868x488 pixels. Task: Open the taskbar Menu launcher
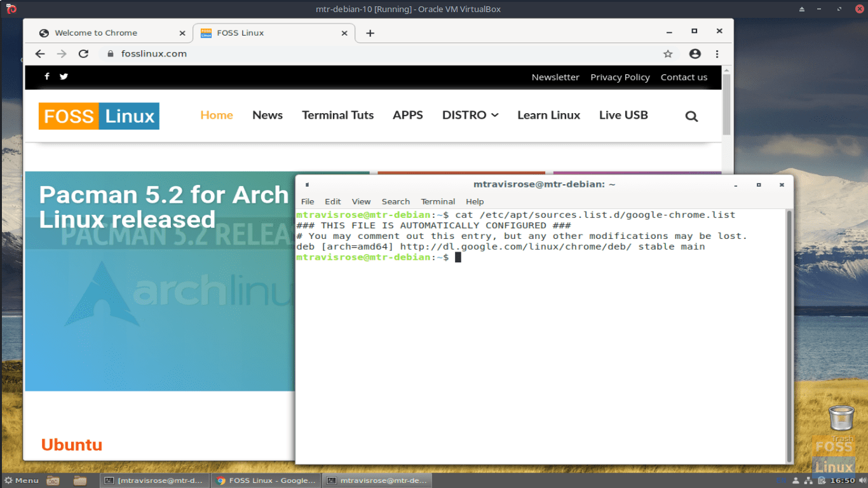pyautogui.click(x=21, y=480)
